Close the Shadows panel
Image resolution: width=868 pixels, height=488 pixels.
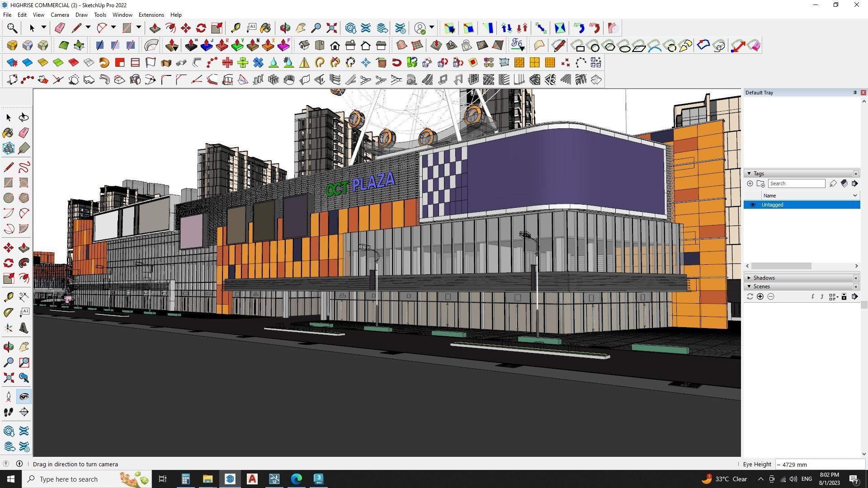coord(856,278)
